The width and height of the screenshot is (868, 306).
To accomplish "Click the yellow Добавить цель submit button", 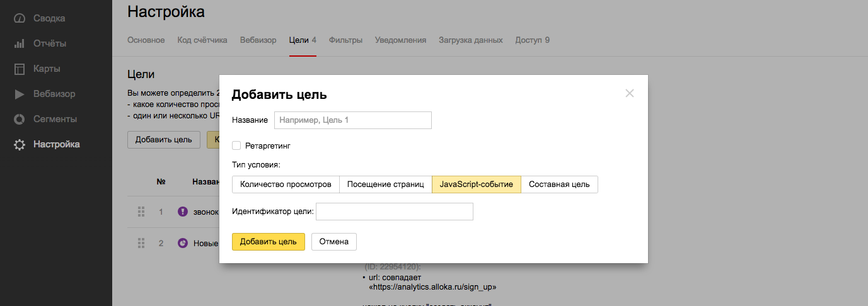I will [x=268, y=242].
